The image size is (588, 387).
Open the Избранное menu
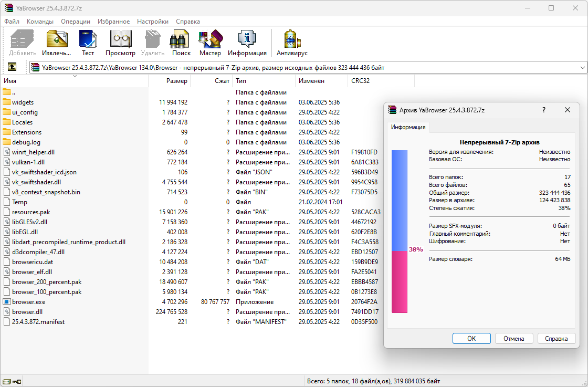pos(113,22)
